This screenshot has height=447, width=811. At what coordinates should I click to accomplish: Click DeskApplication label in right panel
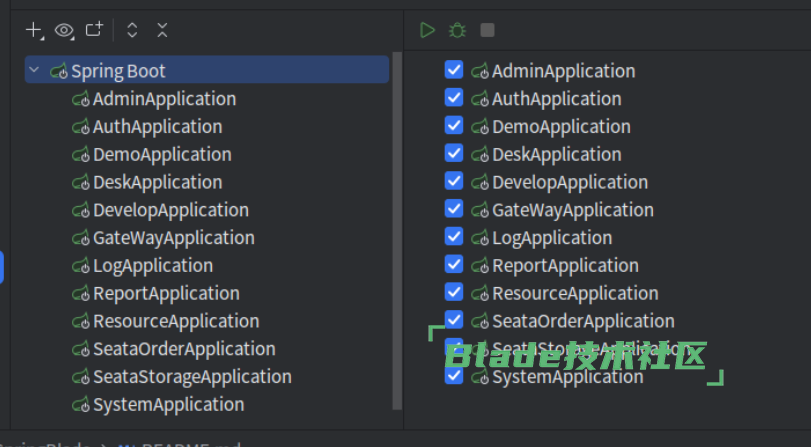(x=557, y=154)
